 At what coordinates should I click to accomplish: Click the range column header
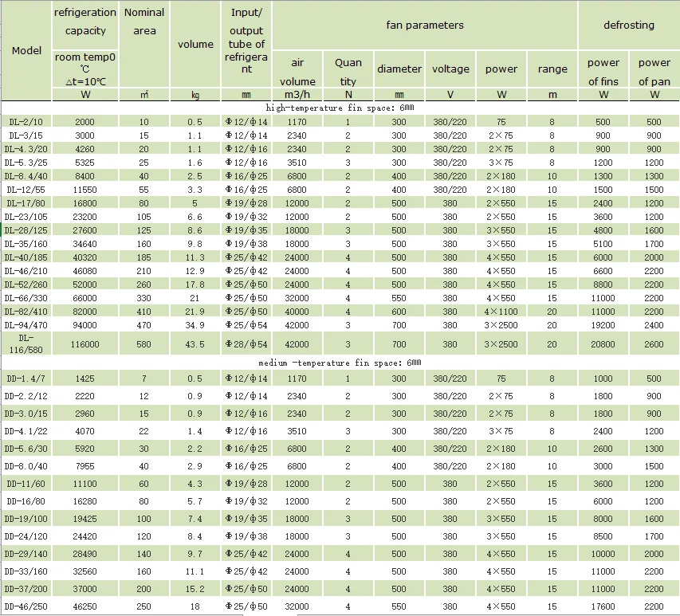(552, 69)
